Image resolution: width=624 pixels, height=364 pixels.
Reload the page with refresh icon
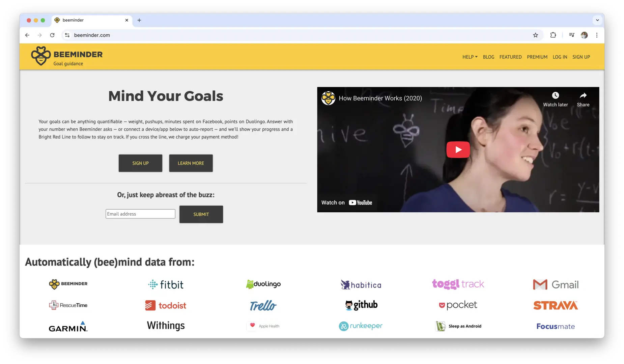pyautogui.click(x=52, y=35)
